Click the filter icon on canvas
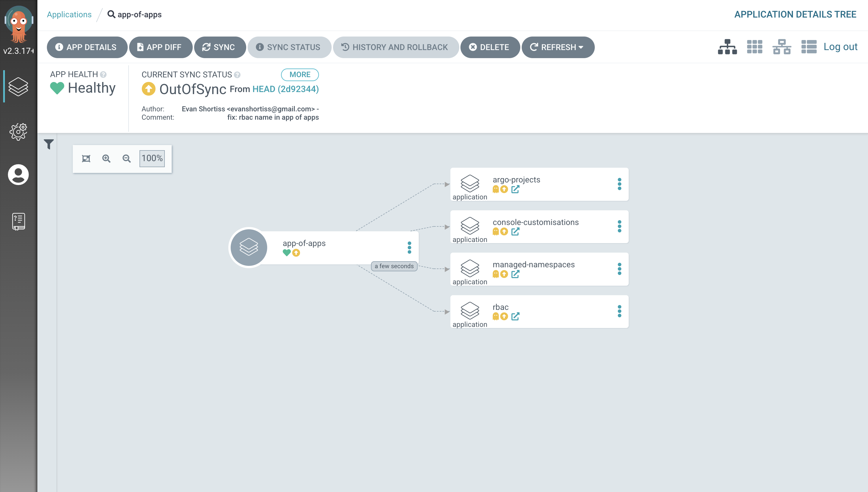Viewport: 868px width, 492px height. (49, 144)
